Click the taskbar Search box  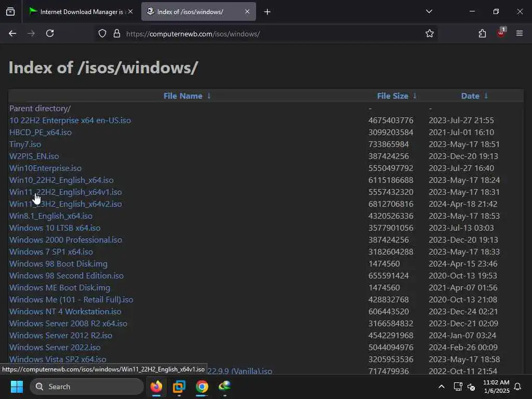point(87,387)
